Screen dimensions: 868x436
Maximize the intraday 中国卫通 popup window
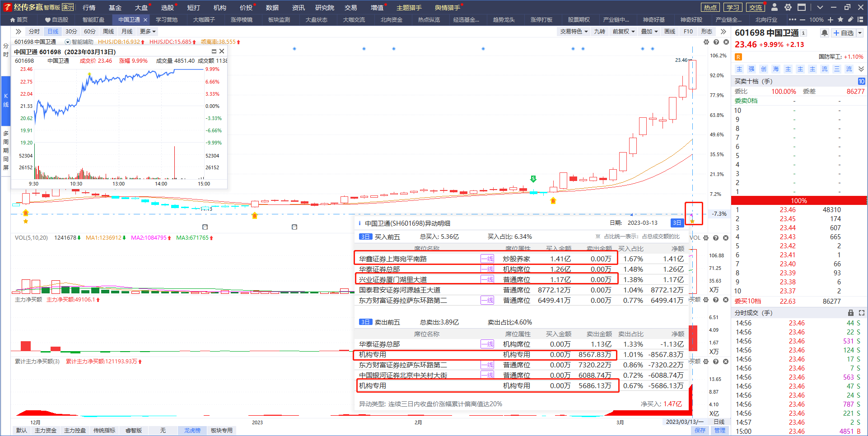pos(214,51)
